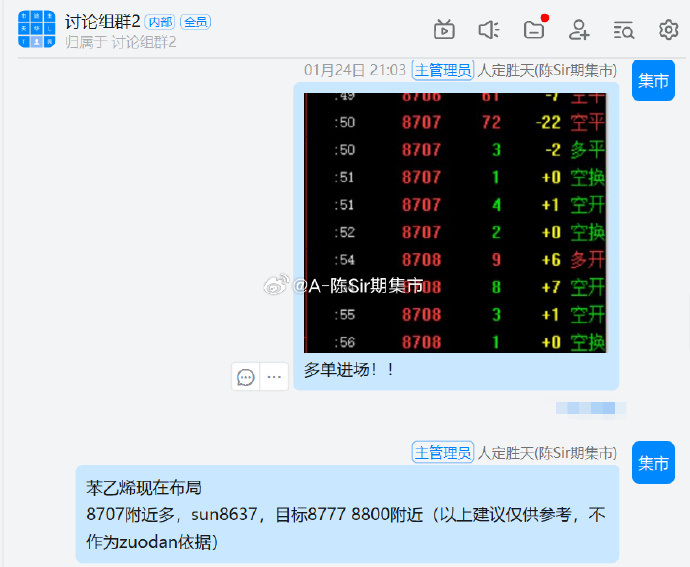
Task: Open group settings gear icon
Action: click(668, 30)
